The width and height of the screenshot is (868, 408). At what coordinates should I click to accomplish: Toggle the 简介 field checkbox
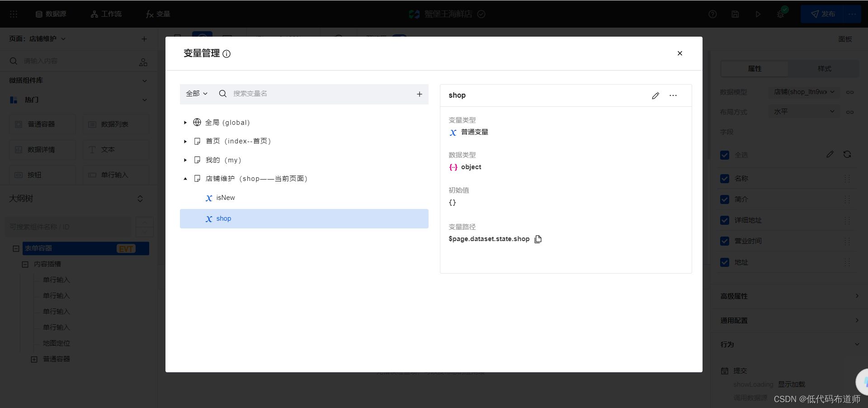(x=725, y=199)
